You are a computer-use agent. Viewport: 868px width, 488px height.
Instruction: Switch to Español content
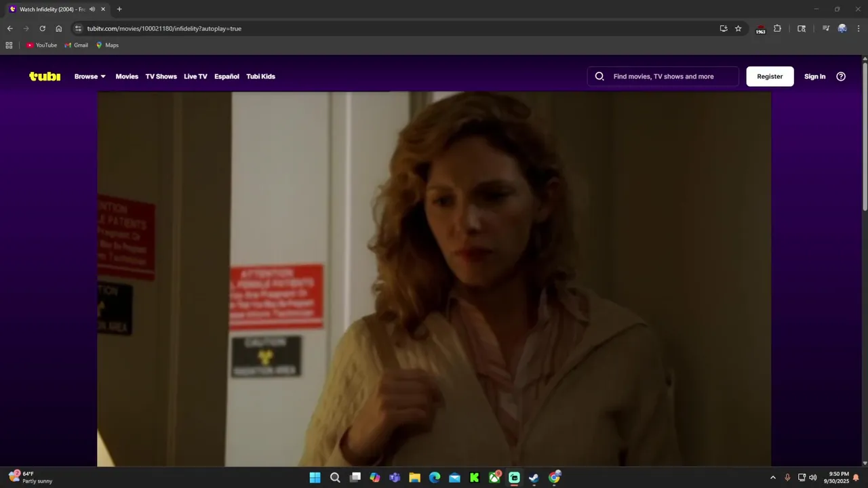[x=226, y=77]
